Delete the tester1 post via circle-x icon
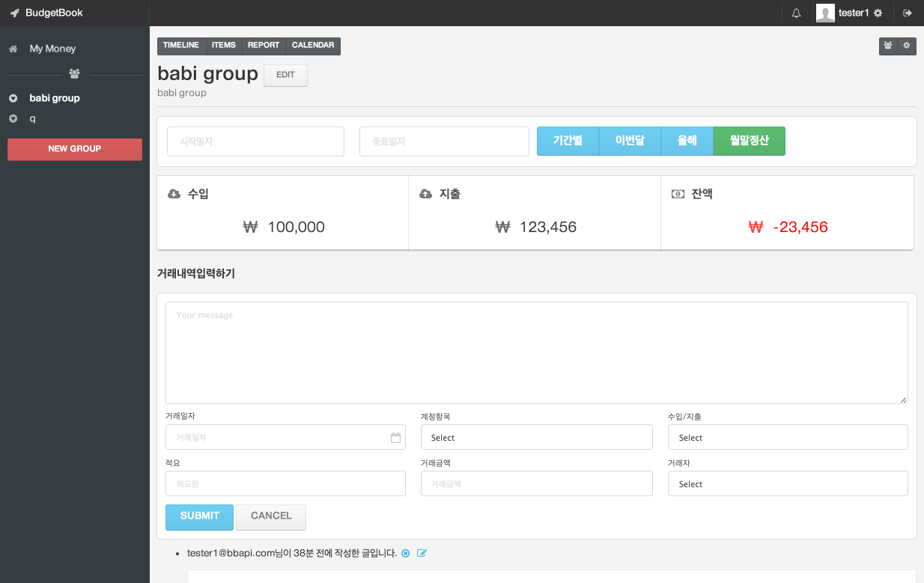Viewport: 924px width, 583px height. click(406, 553)
